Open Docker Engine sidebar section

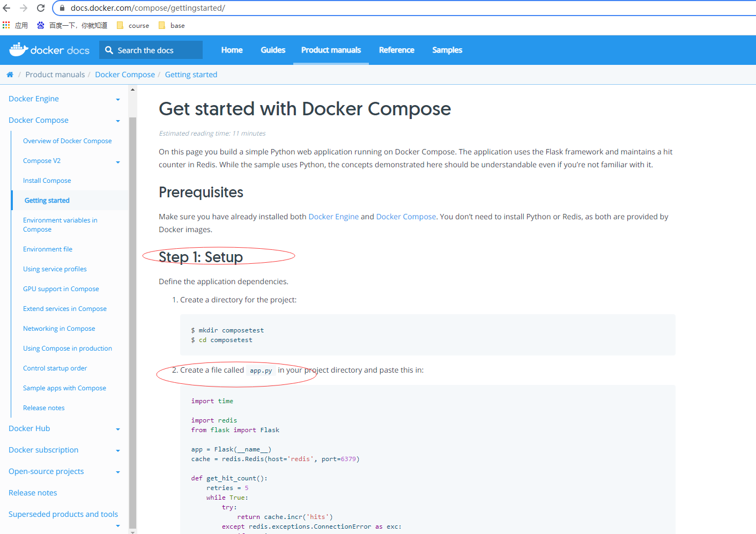[34, 99]
